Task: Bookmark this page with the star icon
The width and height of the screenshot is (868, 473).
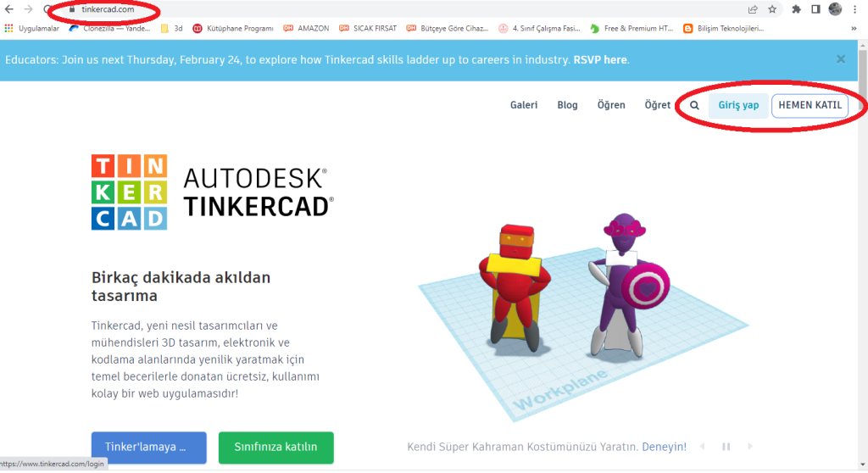Action: click(x=772, y=9)
